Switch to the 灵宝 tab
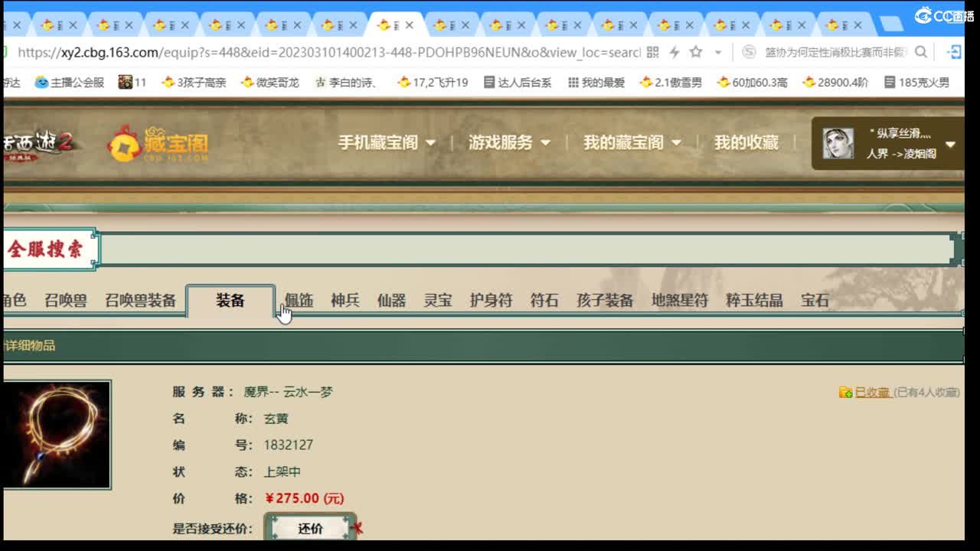 438,301
